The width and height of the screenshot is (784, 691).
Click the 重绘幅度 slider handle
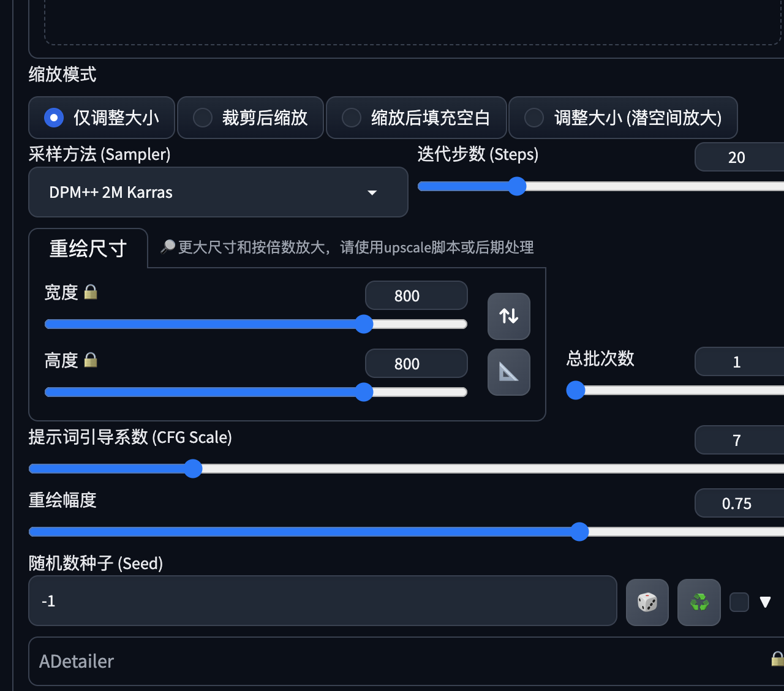(x=579, y=532)
